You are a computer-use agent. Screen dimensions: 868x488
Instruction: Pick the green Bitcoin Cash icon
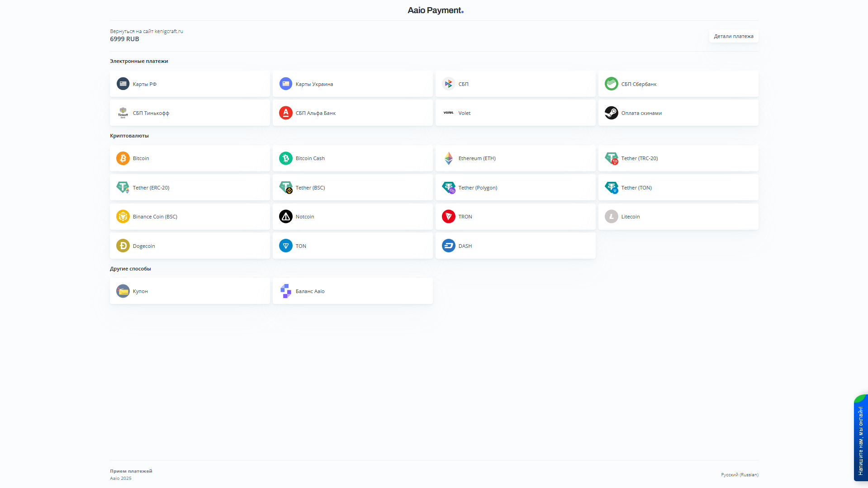[x=286, y=158]
